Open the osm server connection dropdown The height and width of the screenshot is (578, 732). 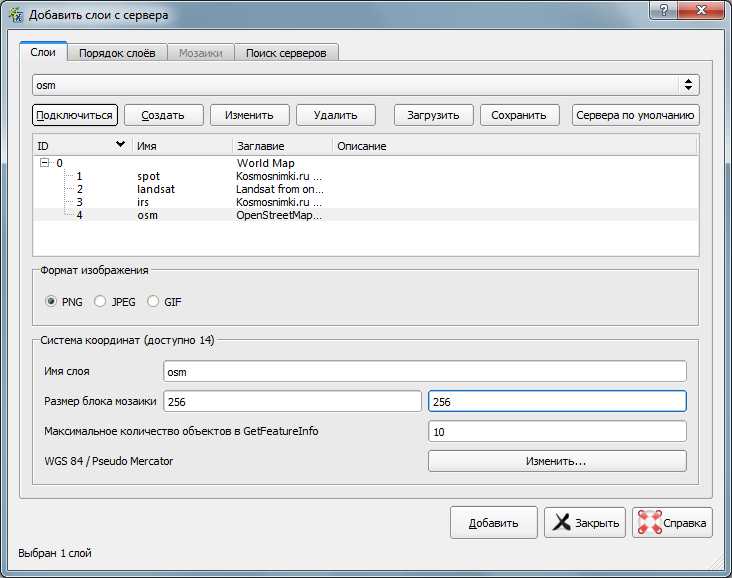pos(688,85)
